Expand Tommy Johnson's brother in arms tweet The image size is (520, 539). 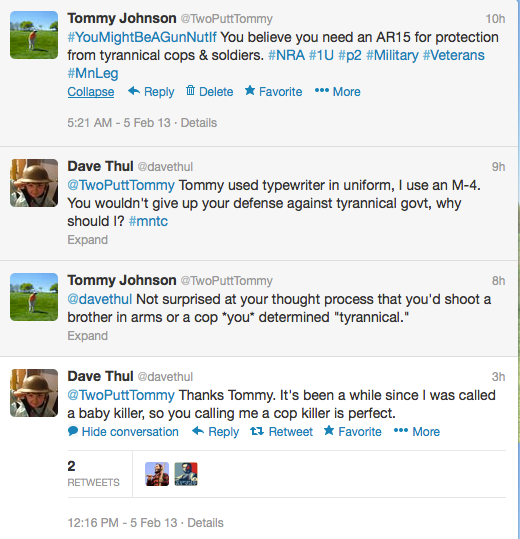coord(88,336)
